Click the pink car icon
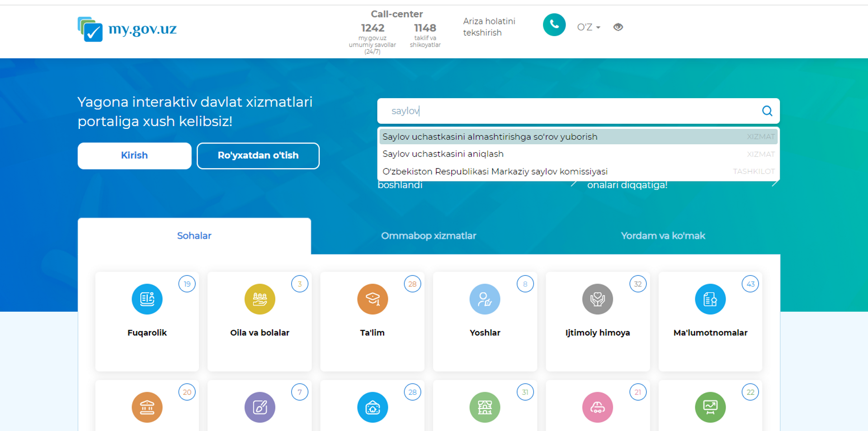868x431 pixels. [x=598, y=407]
